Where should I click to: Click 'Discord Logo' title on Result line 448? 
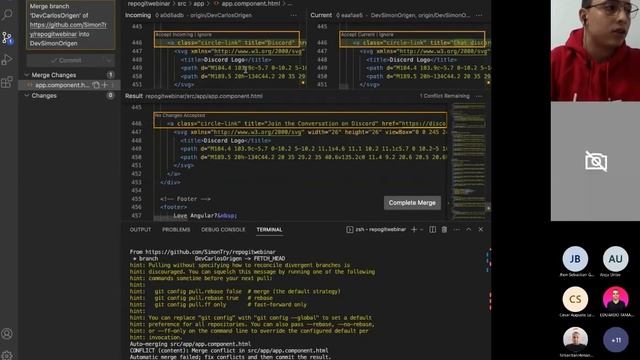click(x=224, y=140)
